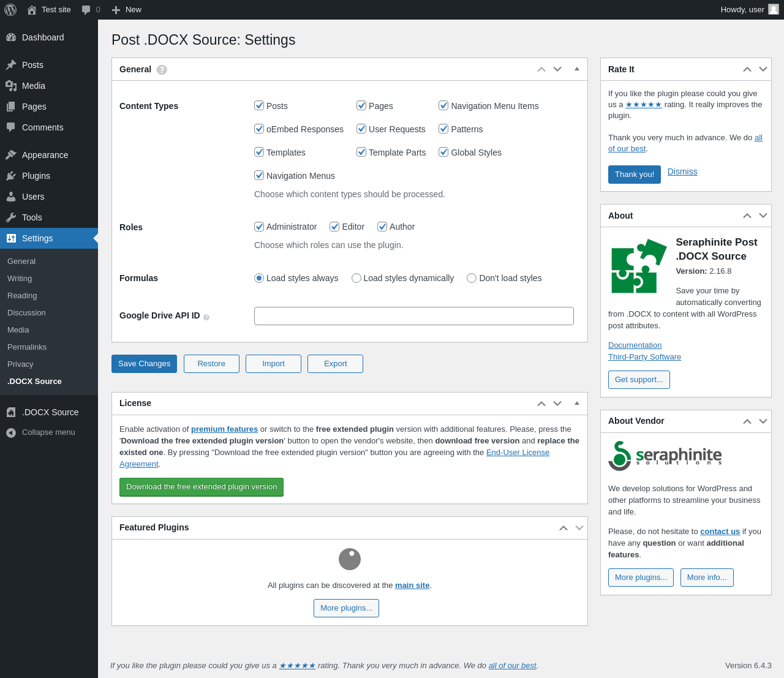This screenshot has height=678, width=784.
Task: Click the Pages sidebar icon
Action: coord(11,107)
